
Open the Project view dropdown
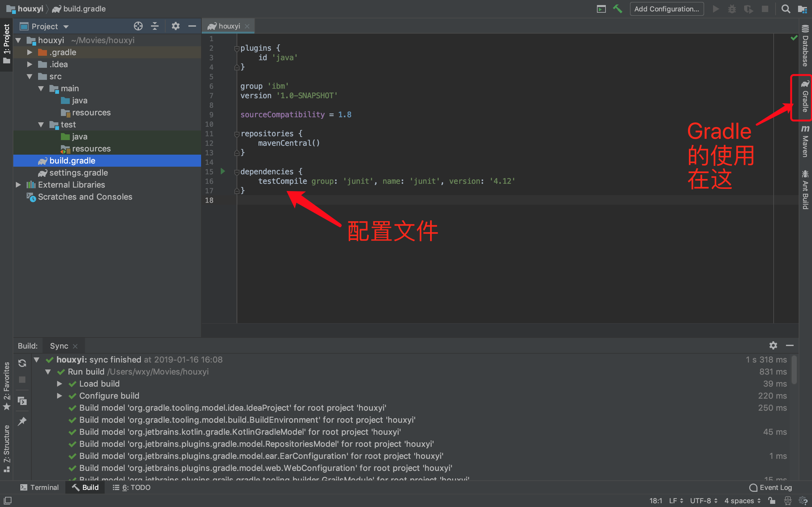tap(66, 27)
